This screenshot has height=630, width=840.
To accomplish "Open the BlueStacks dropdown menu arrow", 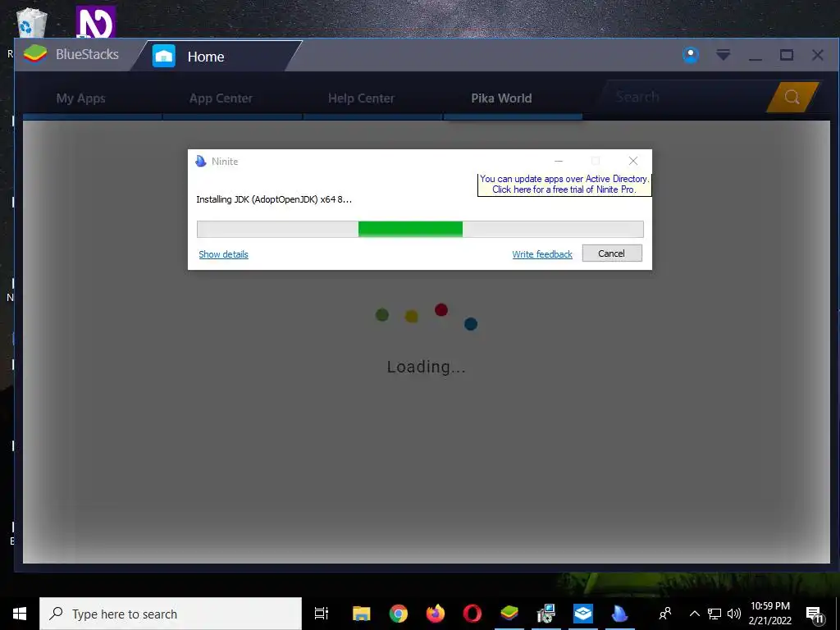I will pos(724,55).
